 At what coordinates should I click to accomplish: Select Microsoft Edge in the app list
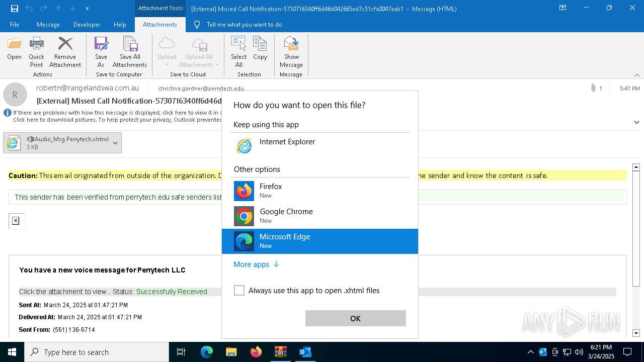click(x=320, y=241)
